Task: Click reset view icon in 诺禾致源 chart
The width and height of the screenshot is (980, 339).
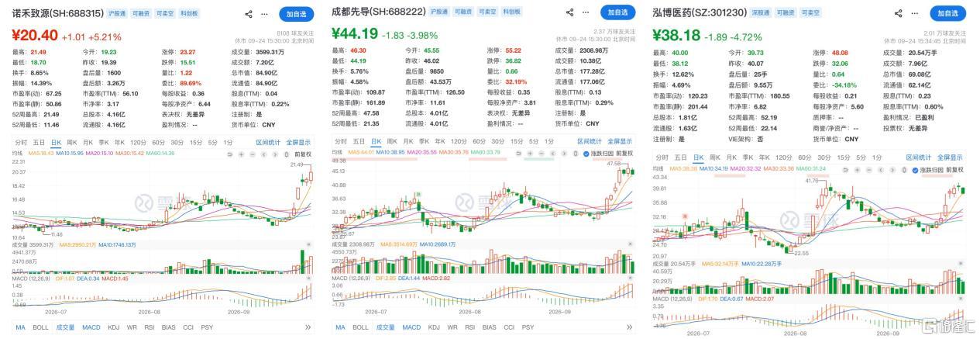Action: click(x=230, y=154)
